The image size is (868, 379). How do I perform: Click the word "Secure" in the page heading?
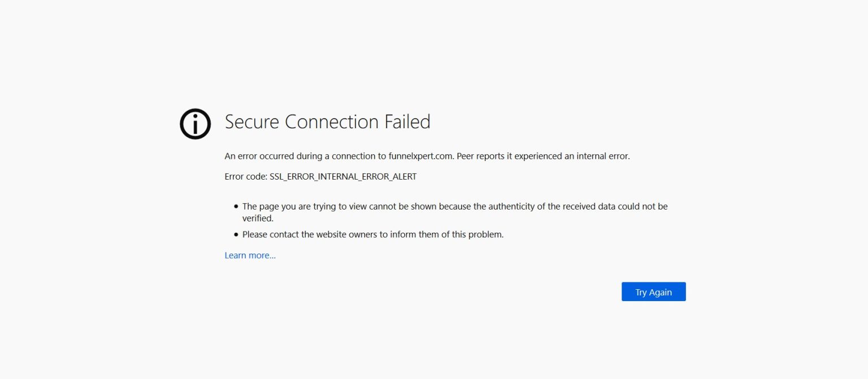point(251,121)
